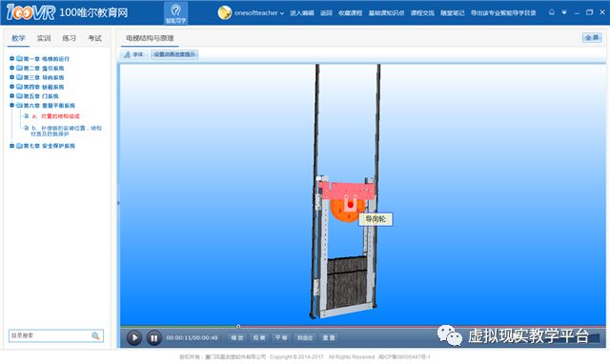The image size is (610, 364).
Task: Click 收藏课程 in the top menu
Action: pos(350,12)
